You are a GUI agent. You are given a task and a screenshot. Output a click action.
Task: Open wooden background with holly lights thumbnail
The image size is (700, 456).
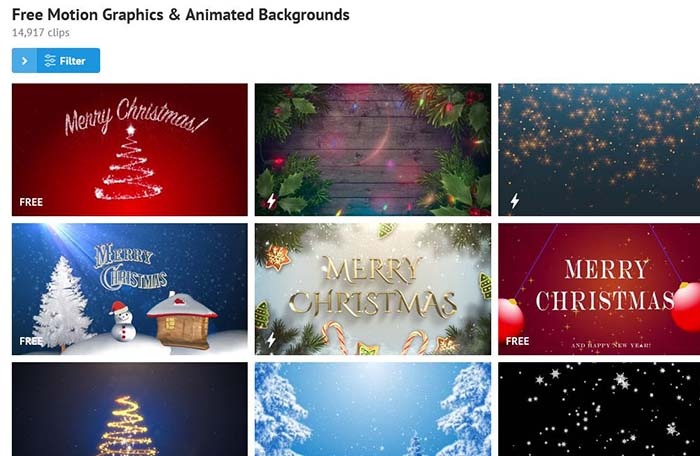[373, 150]
